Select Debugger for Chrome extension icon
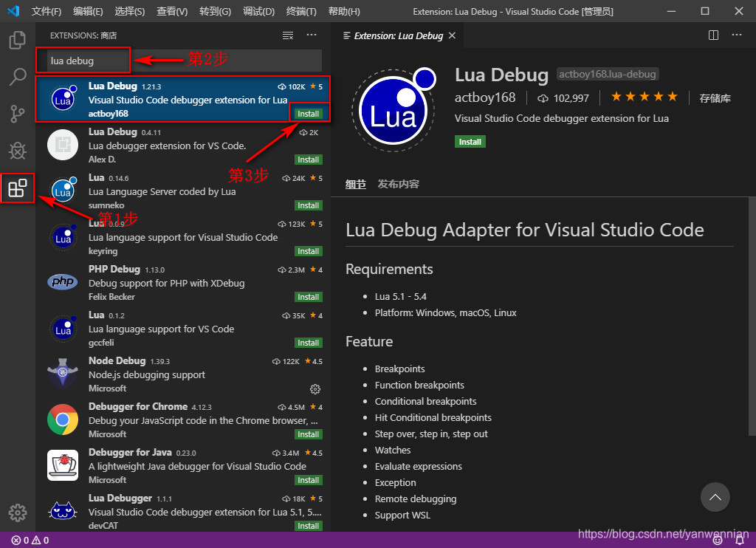The image size is (756, 548). point(63,419)
